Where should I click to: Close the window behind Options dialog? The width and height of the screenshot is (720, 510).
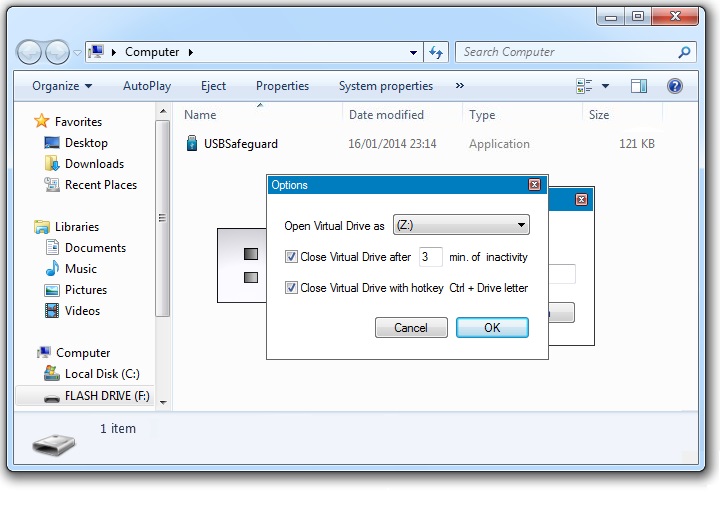click(x=581, y=199)
